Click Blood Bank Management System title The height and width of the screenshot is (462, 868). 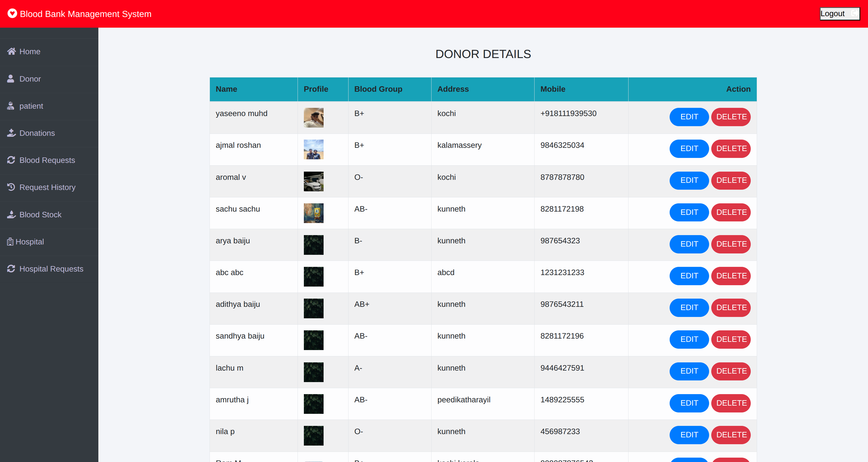point(85,14)
